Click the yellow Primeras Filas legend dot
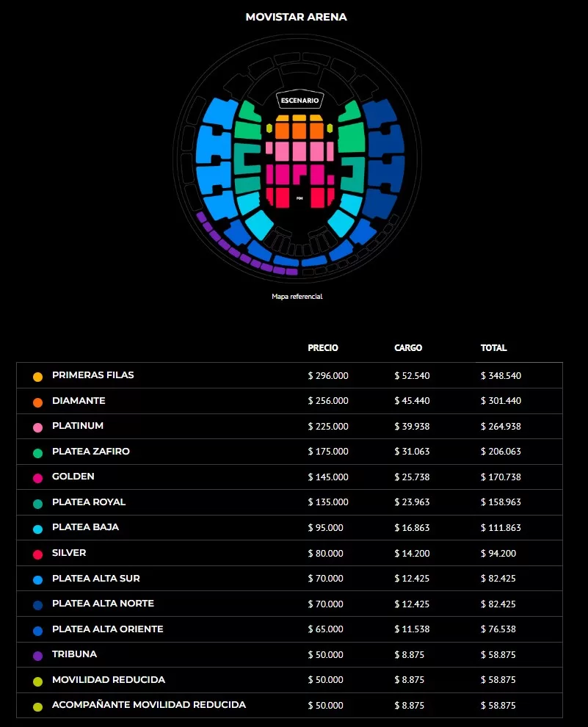 coord(37,377)
